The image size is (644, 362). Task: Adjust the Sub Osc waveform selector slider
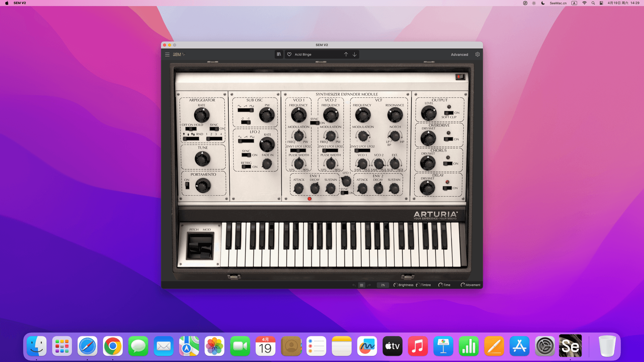pyautogui.click(x=246, y=110)
